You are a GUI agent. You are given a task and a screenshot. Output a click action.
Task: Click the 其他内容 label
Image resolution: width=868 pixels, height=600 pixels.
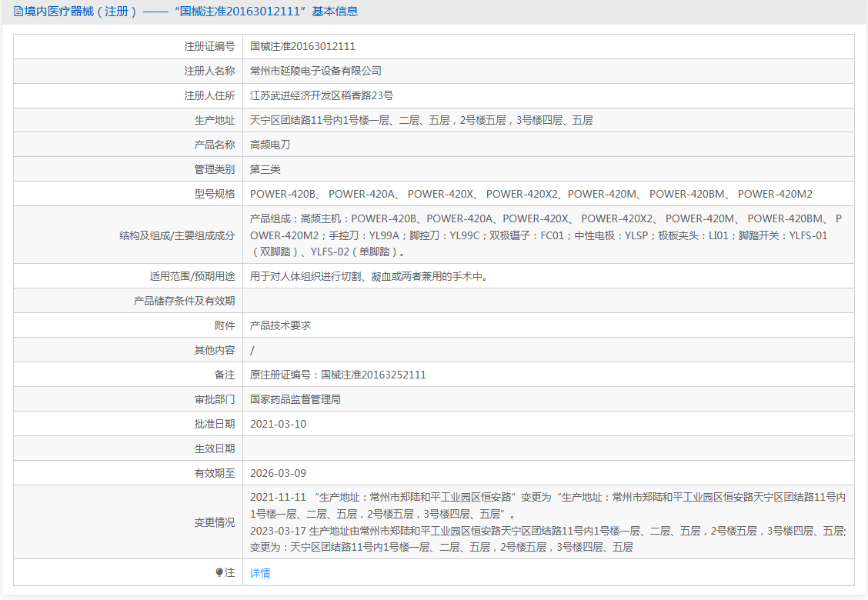coord(214,350)
